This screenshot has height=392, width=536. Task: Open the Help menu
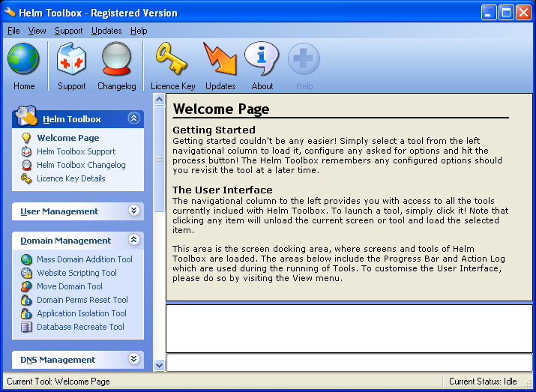coord(139,31)
